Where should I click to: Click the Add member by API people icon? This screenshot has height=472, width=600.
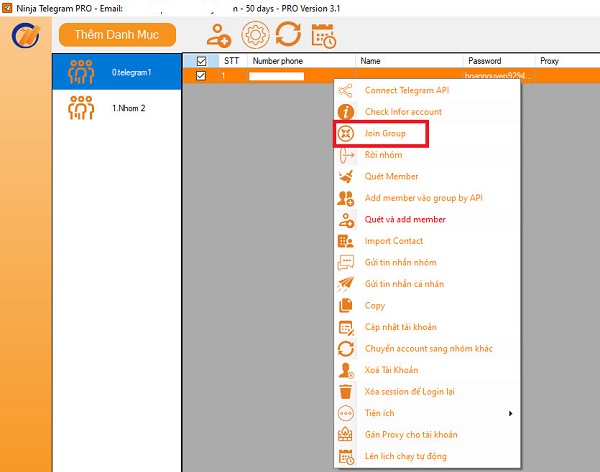346,198
